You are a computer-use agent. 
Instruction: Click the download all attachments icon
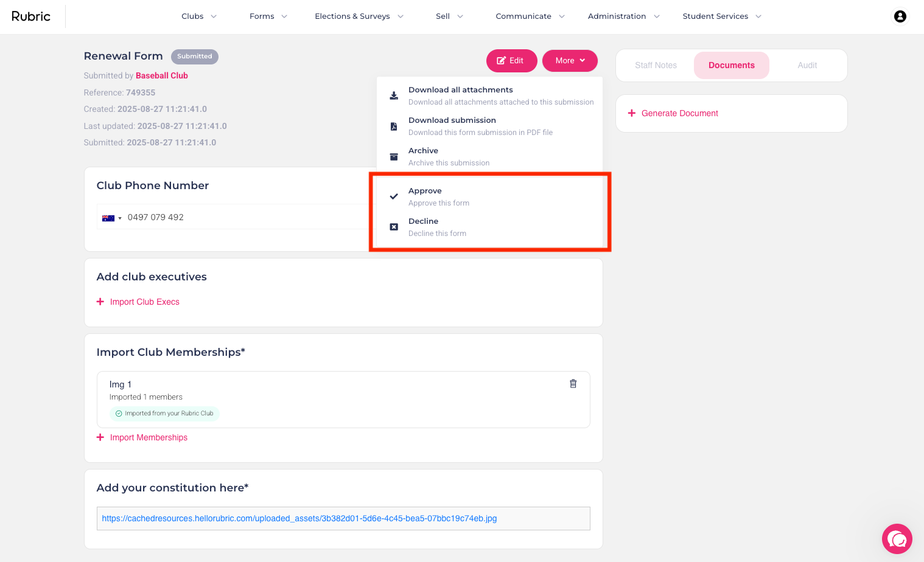click(x=394, y=95)
